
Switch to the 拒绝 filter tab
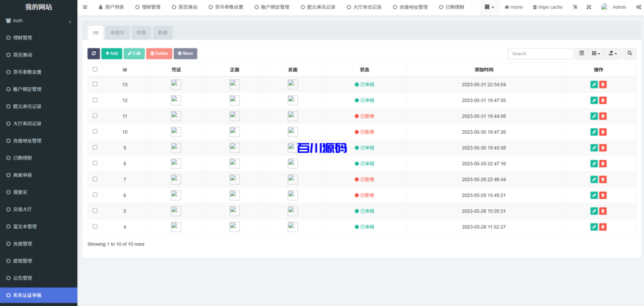coord(163,33)
